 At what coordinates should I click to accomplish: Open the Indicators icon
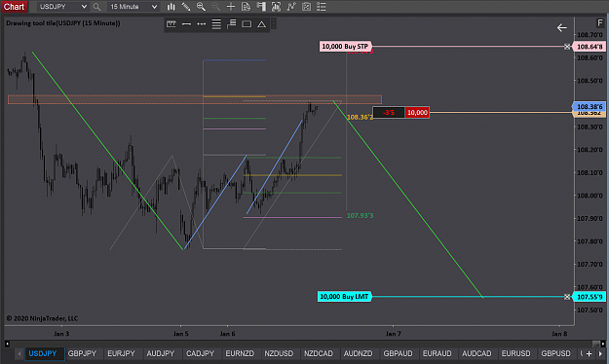coord(291,7)
